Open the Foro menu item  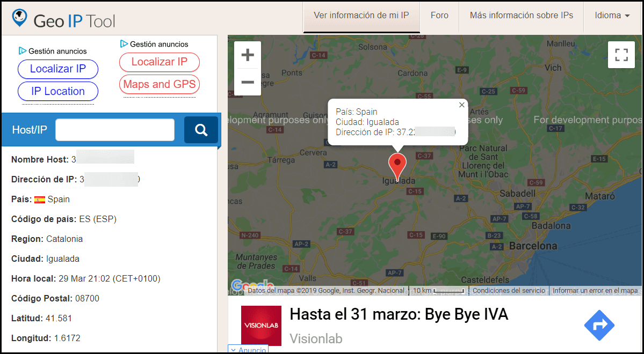point(439,16)
